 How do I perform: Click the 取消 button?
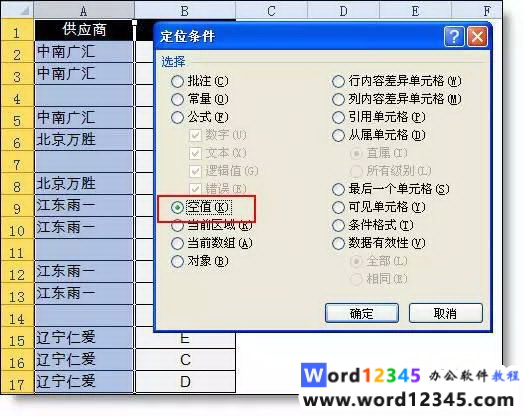tap(446, 313)
